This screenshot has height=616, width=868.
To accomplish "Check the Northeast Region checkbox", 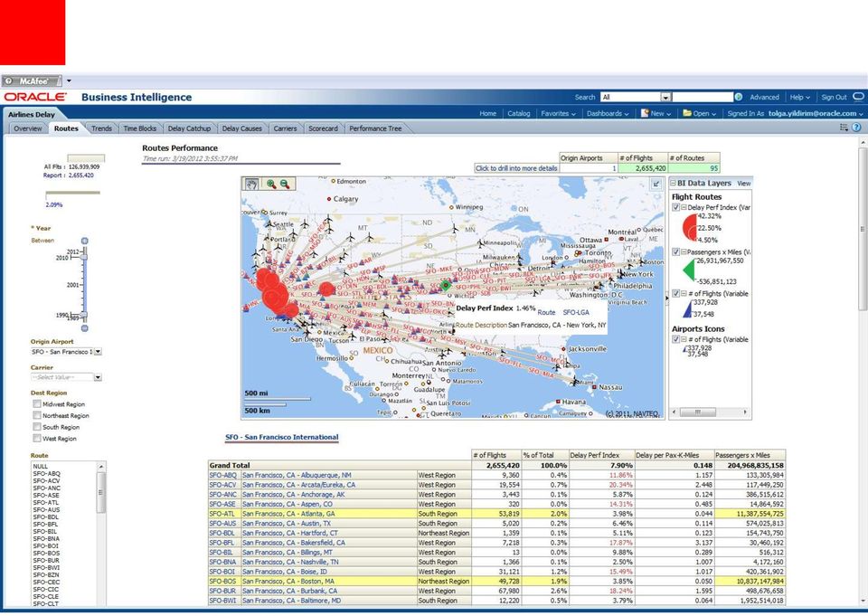I will [36, 415].
